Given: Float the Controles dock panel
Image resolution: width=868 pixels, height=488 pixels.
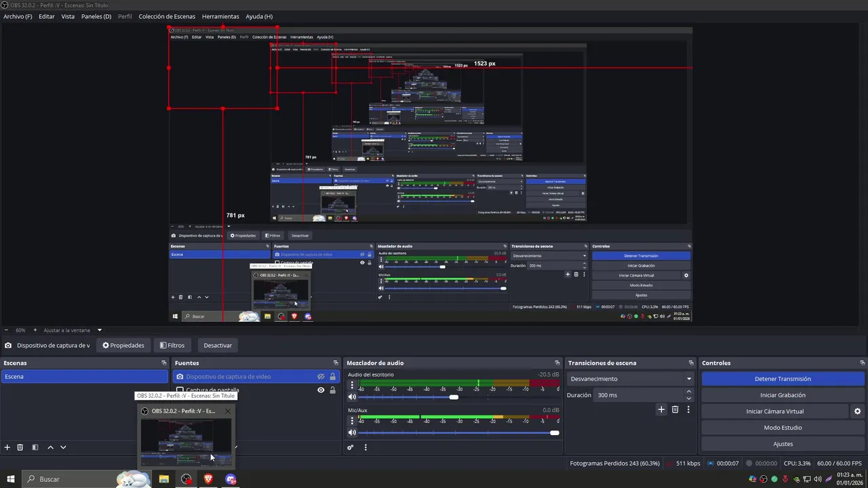Looking at the screenshot, I should tap(863, 363).
